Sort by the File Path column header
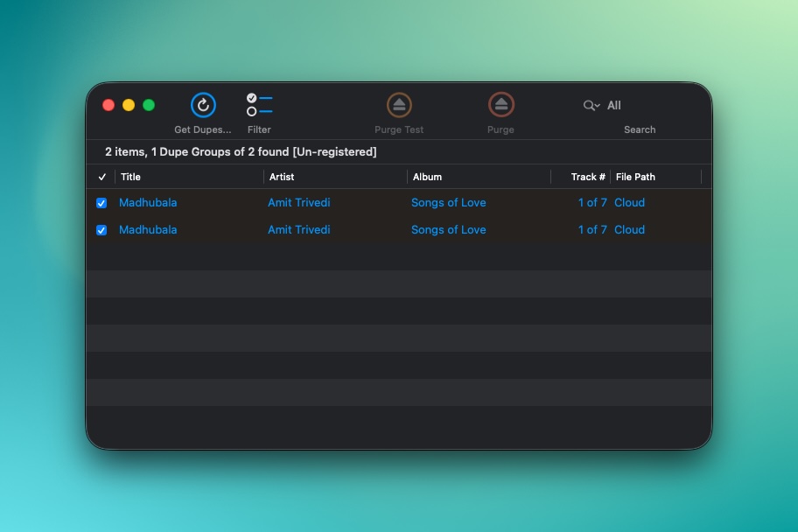 [x=656, y=177]
